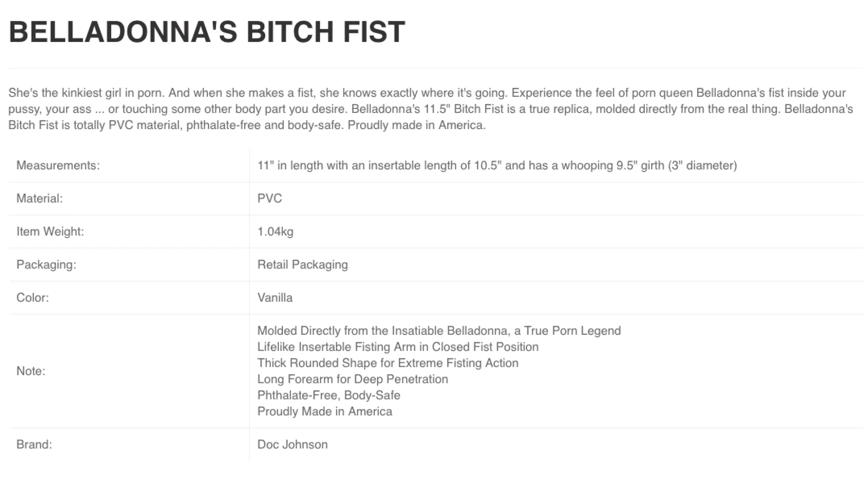
Task: Click the Packaging row label
Action: point(46,265)
